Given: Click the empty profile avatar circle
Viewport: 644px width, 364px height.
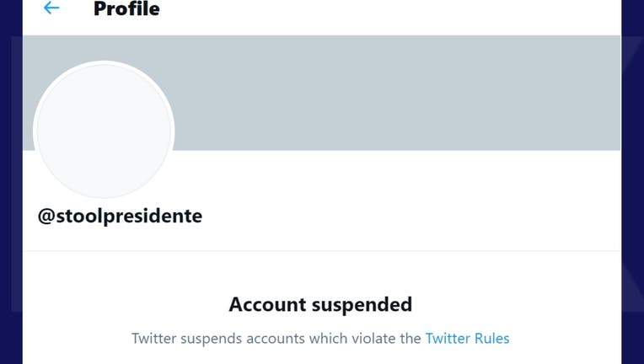Looking at the screenshot, I should (x=104, y=131).
